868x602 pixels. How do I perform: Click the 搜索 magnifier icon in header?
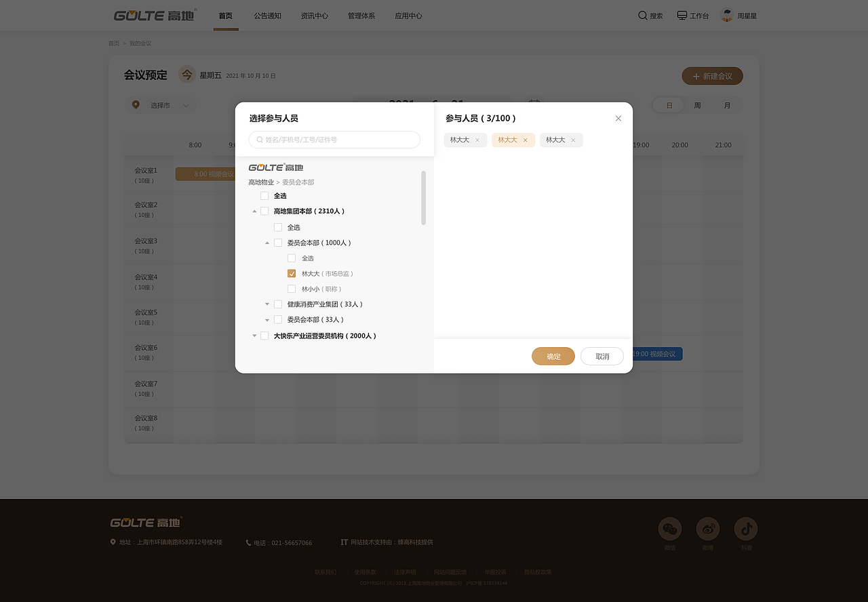[642, 15]
